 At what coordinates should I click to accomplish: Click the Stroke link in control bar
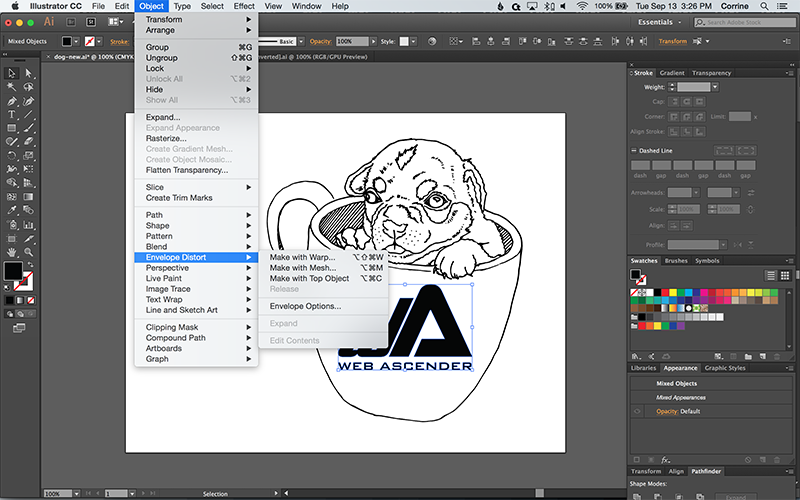pos(119,42)
